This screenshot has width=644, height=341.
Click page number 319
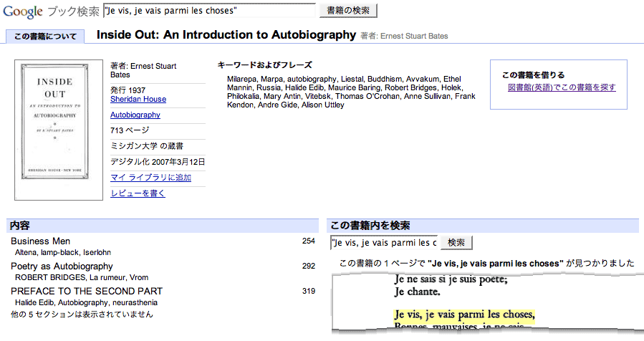pyautogui.click(x=309, y=292)
